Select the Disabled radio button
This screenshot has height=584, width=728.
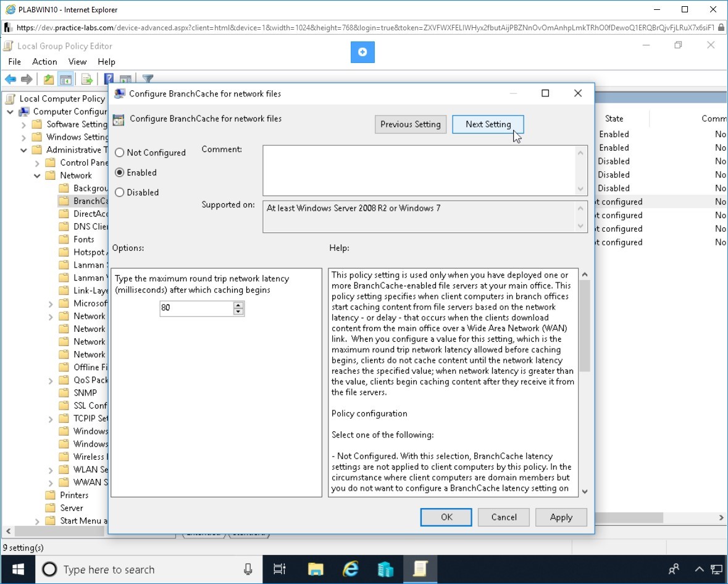119,192
